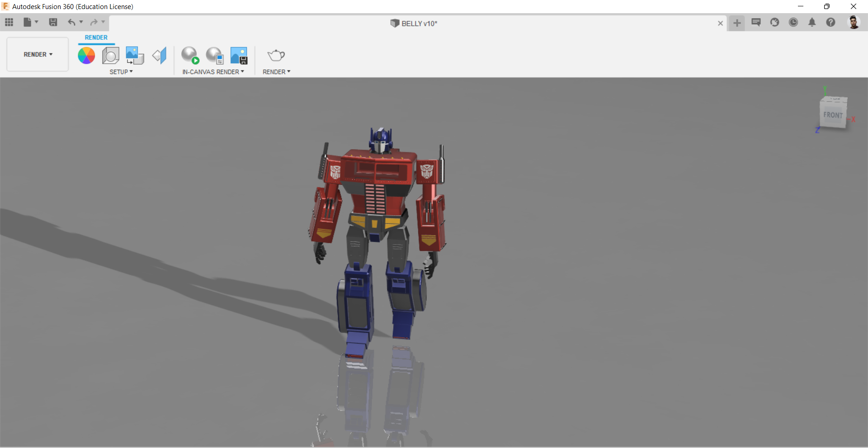Open the Help question mark menu
This screenshot has width=868, height=448.
tap(830, 22)
